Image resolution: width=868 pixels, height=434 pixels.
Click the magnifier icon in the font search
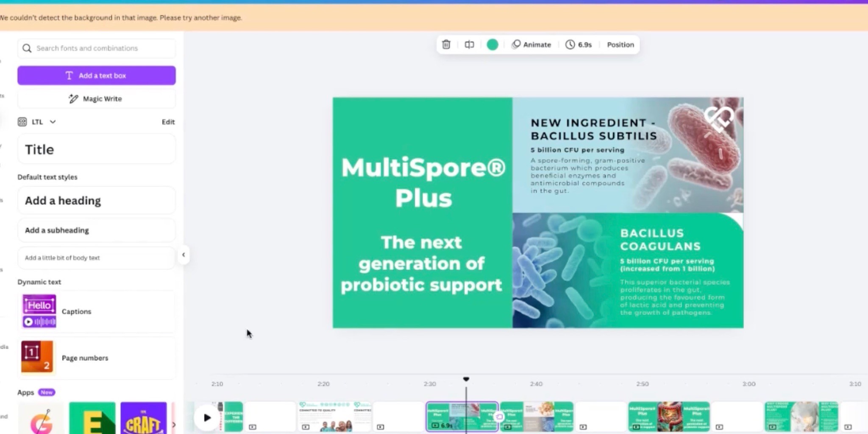pyautogui.click(x=27, y=48)
